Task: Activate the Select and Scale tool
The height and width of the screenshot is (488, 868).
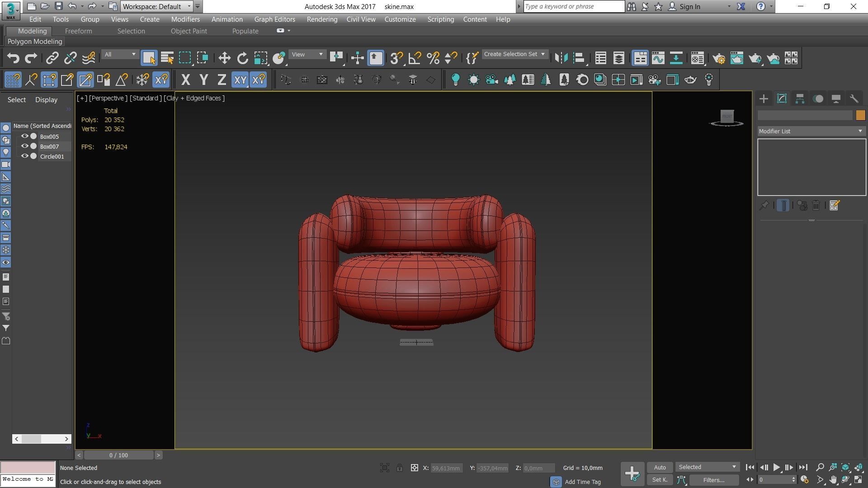Action: point(261,58)
